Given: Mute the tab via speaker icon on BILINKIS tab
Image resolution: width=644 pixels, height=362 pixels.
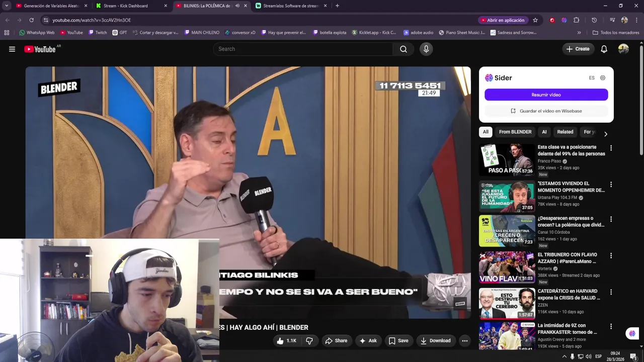Looking at the screenshot, I should click(x=237, y=6).
